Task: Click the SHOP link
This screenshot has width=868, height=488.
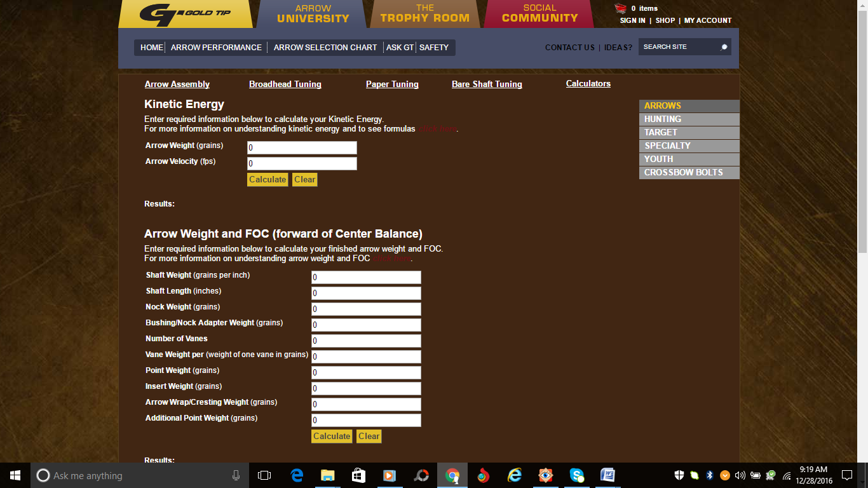Action: [665, 20]
